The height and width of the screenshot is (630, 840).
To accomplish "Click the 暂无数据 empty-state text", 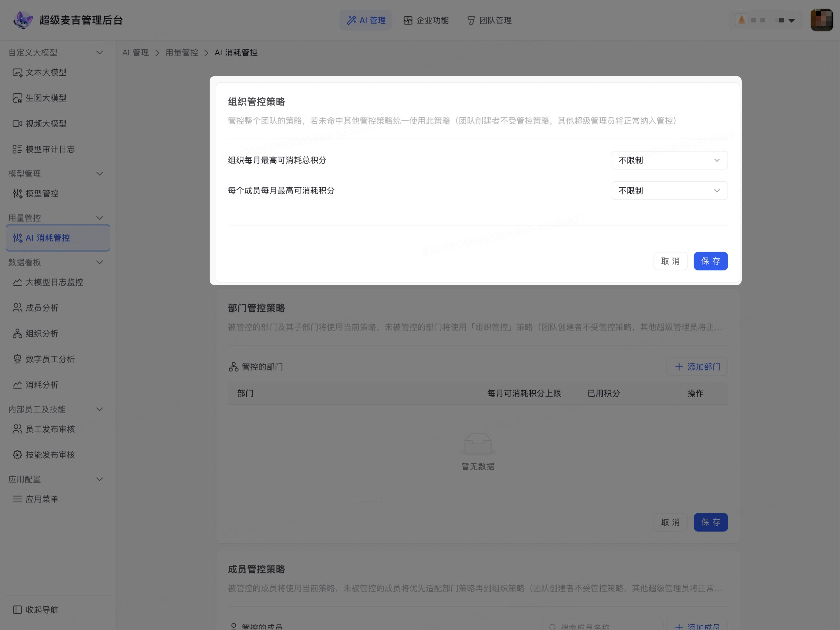I will [478, 466].
